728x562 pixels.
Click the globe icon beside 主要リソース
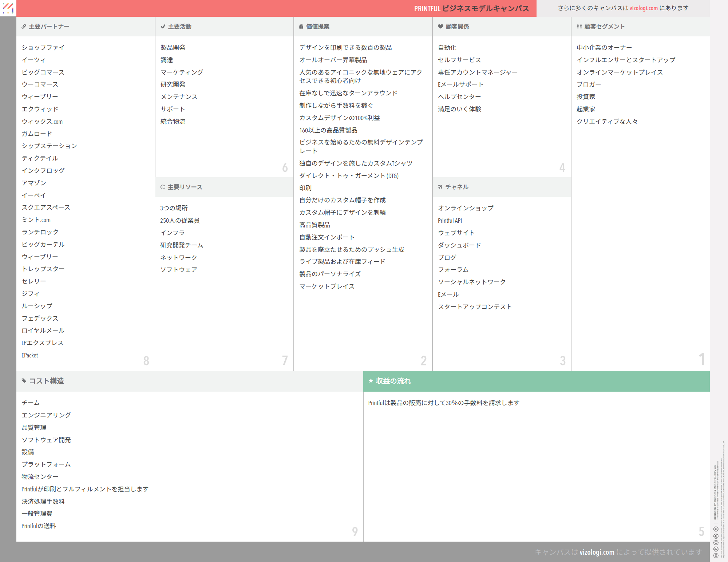(x=163, y=187)
